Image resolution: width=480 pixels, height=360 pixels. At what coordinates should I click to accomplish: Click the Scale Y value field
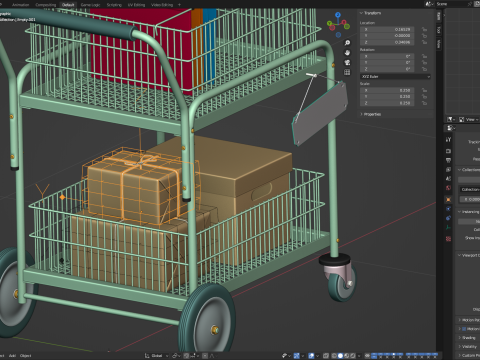(x=387, y=97)
